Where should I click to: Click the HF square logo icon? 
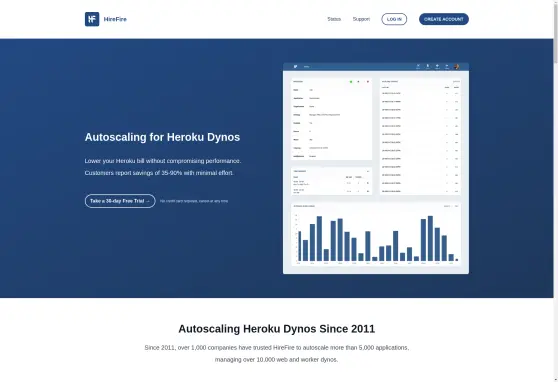coord(92,19)
